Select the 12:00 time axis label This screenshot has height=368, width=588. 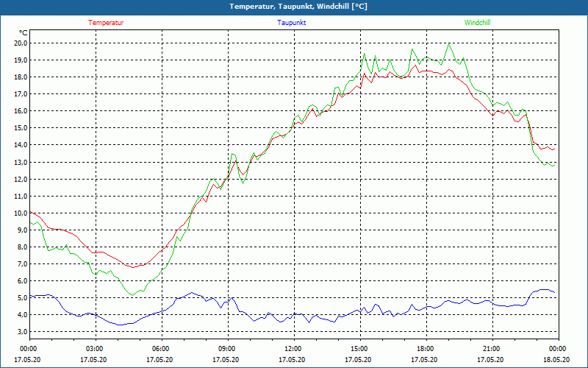pos(293,349)
